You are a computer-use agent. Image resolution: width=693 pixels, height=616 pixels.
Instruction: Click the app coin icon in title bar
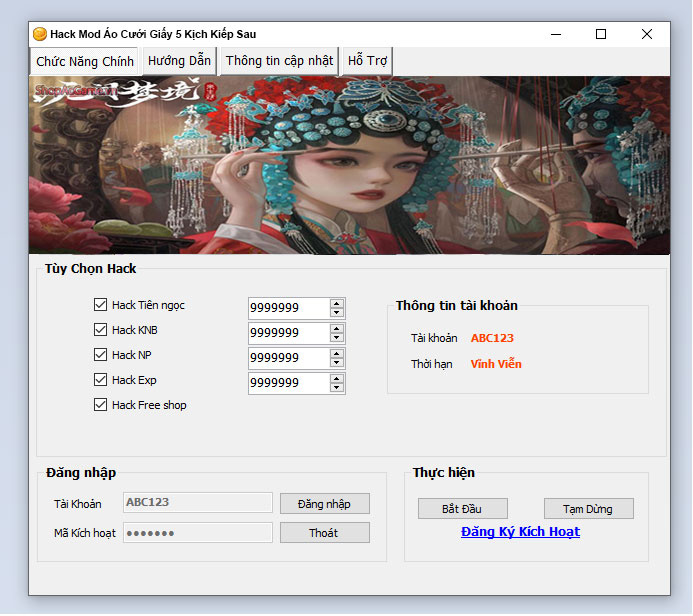click(40, 34)
